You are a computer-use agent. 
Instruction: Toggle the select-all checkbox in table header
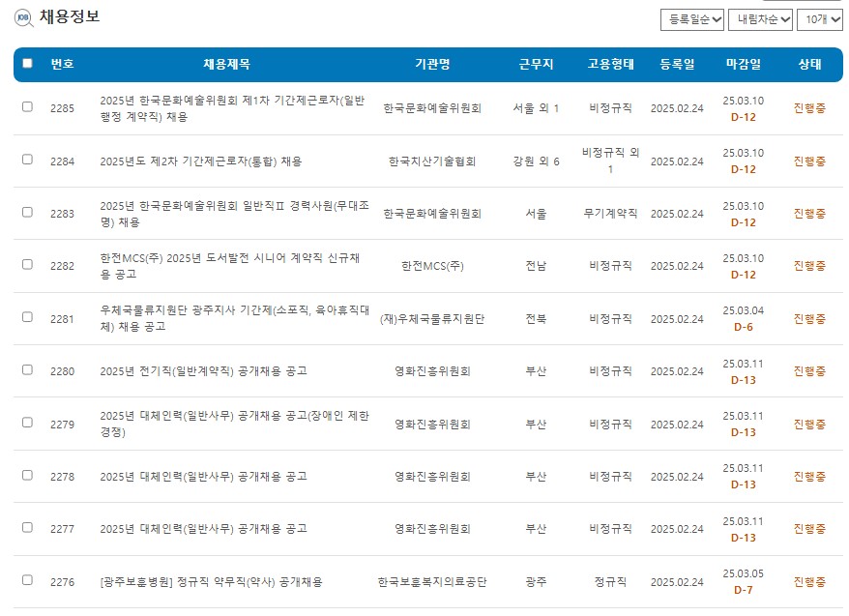[x=29, y=62]
